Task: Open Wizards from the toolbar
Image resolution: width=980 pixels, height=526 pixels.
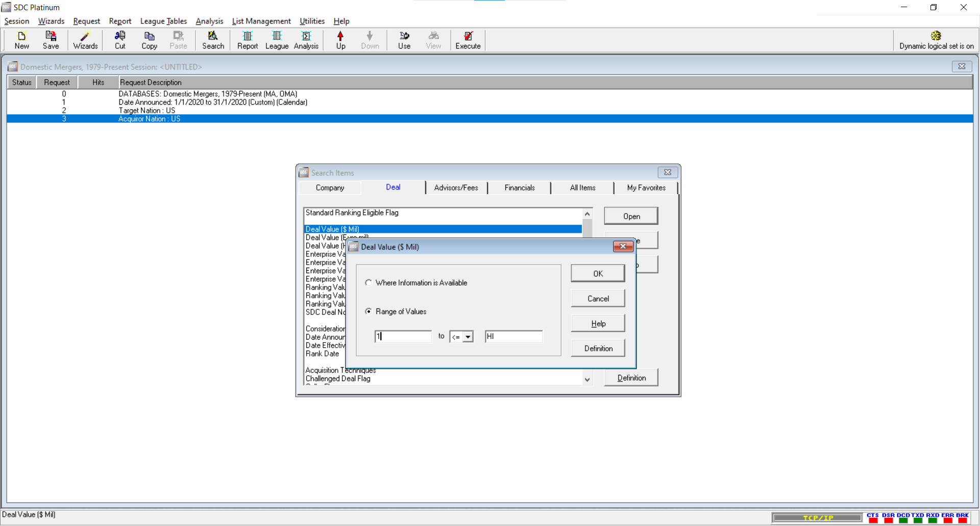Action: tap(85, 40)
